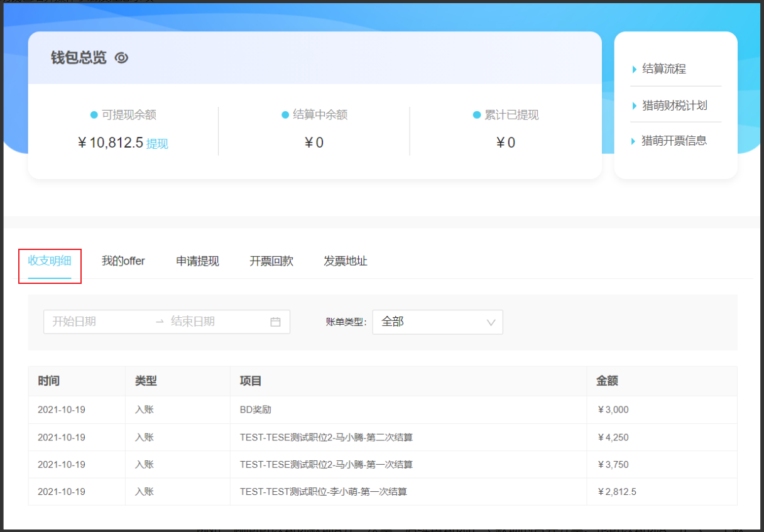Click the 提现 withdraw link
This screenshot has width=764, height=532.
[x=157, y=144]
